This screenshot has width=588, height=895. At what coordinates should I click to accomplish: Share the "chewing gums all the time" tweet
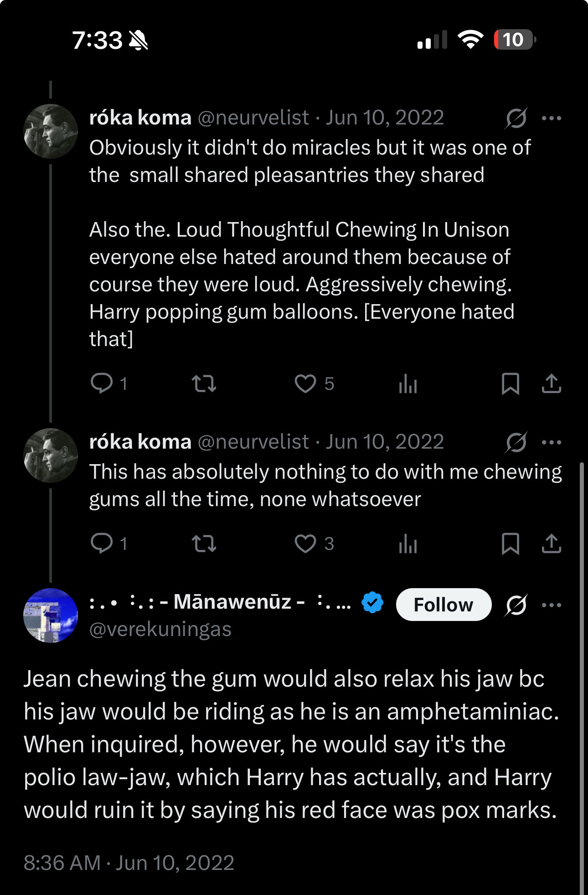[x=551, y=543]
